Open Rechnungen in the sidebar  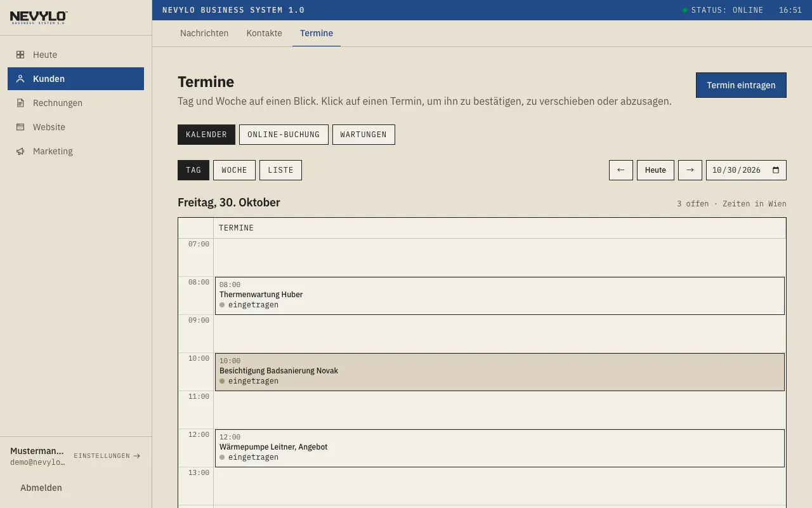75,103
